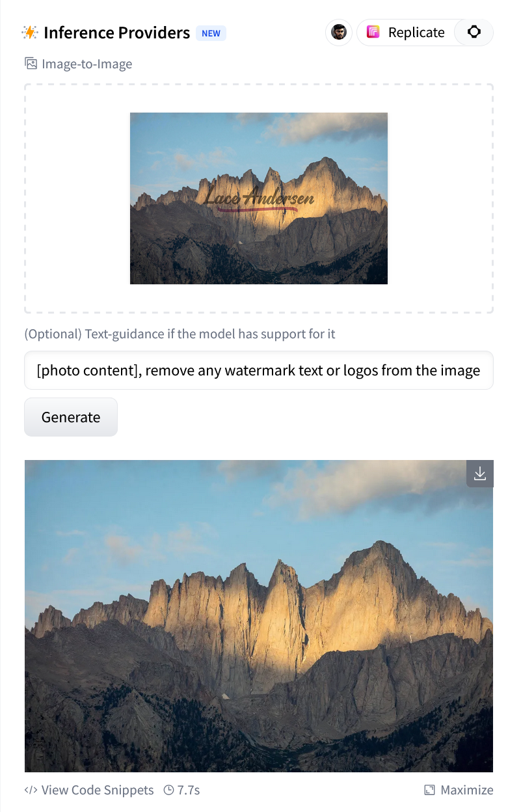Select the Replicate provider option

click(405, 32)
